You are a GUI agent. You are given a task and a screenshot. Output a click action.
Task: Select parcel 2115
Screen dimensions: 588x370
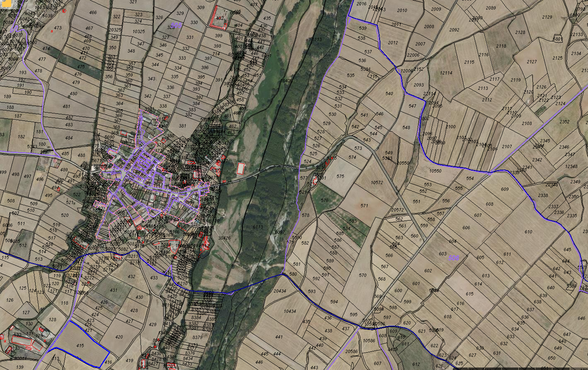point(469,62)
